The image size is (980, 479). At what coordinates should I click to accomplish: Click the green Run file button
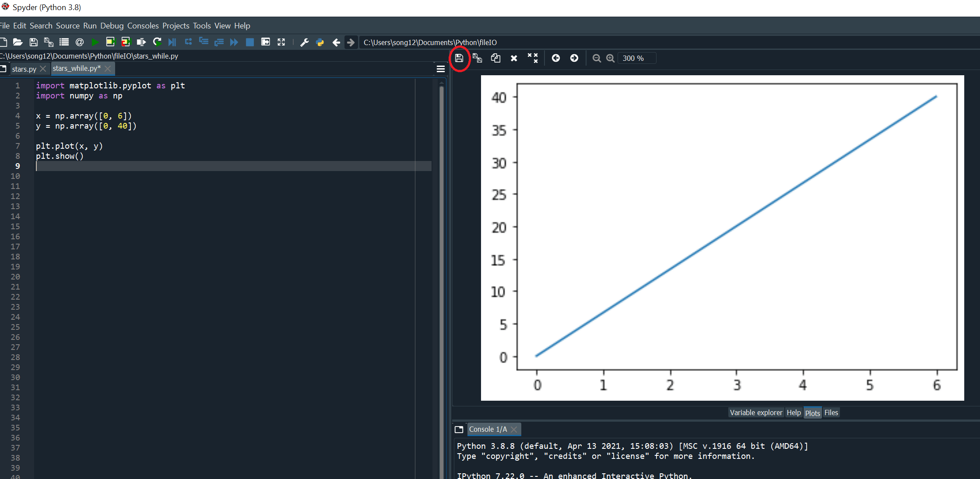click(95, 42)
